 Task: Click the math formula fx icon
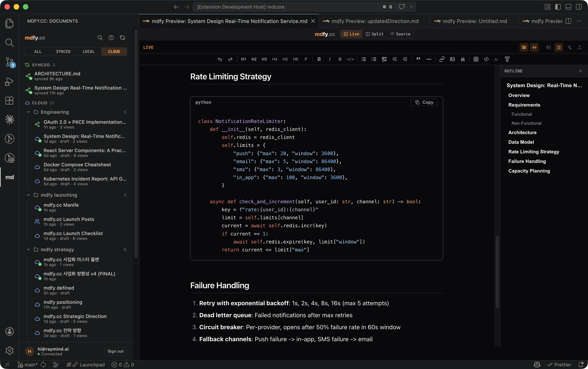(x=496, y=59)
